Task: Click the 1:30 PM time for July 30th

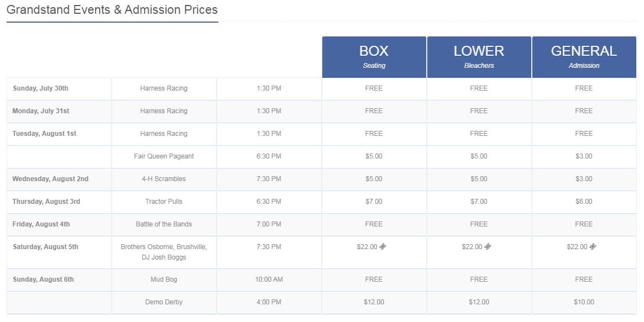Action: [269, 88]
